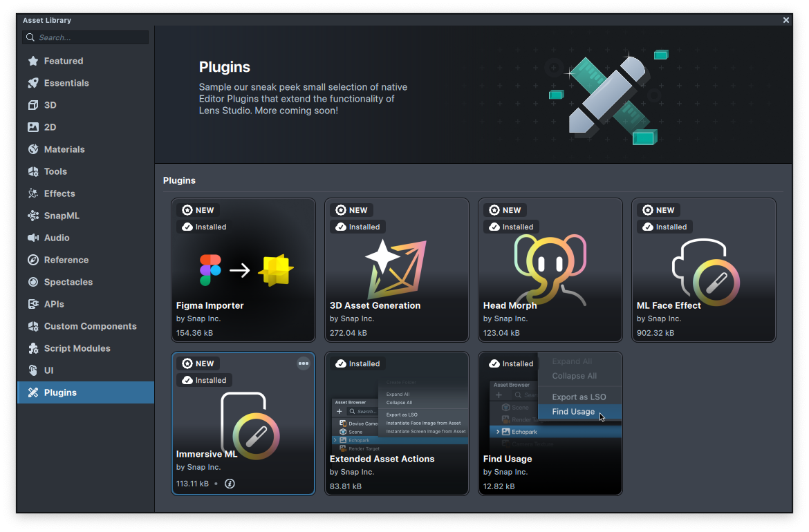
Task: Click Installed badge on Figma Importer
Action: point(205,227)
